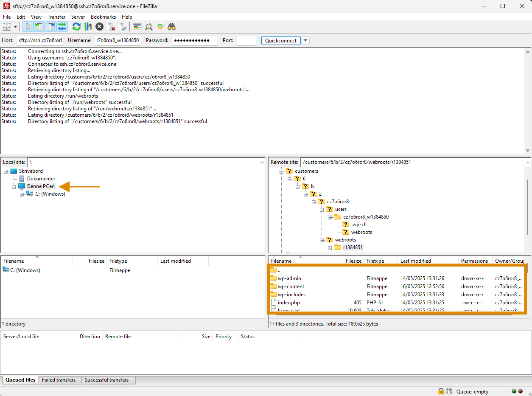532x396 pixels.
Task: Open the Help menu
Action: click(x=127, y=17)
